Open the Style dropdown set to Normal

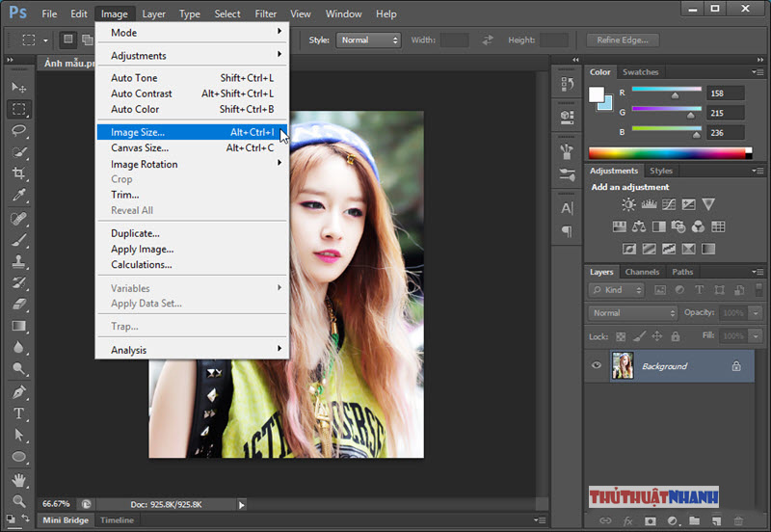click(x=368, y=40)
